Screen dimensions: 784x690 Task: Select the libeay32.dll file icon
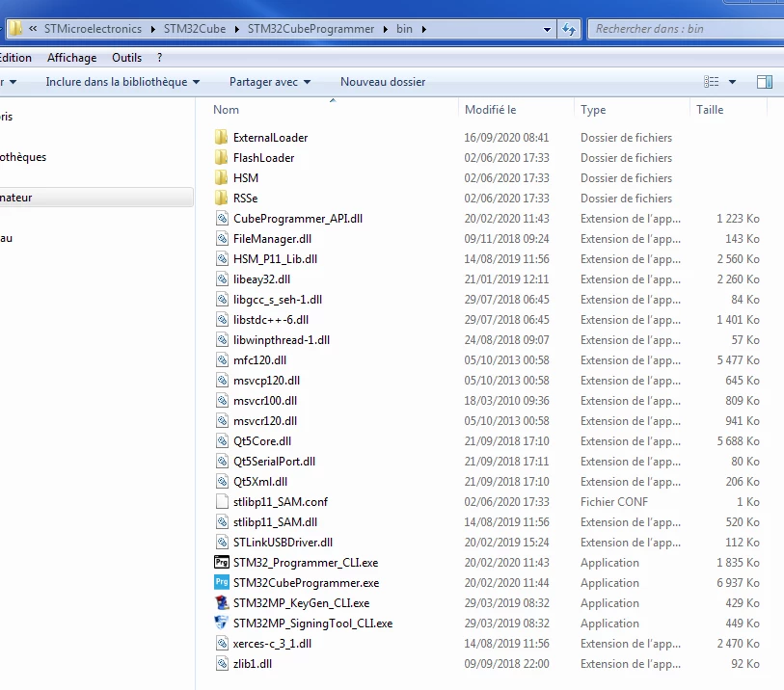pos(222,279)
